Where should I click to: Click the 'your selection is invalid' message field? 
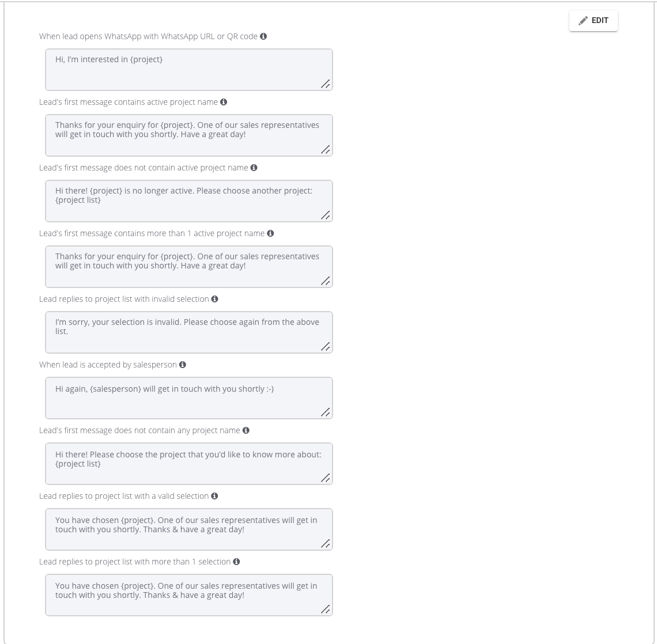188,332
